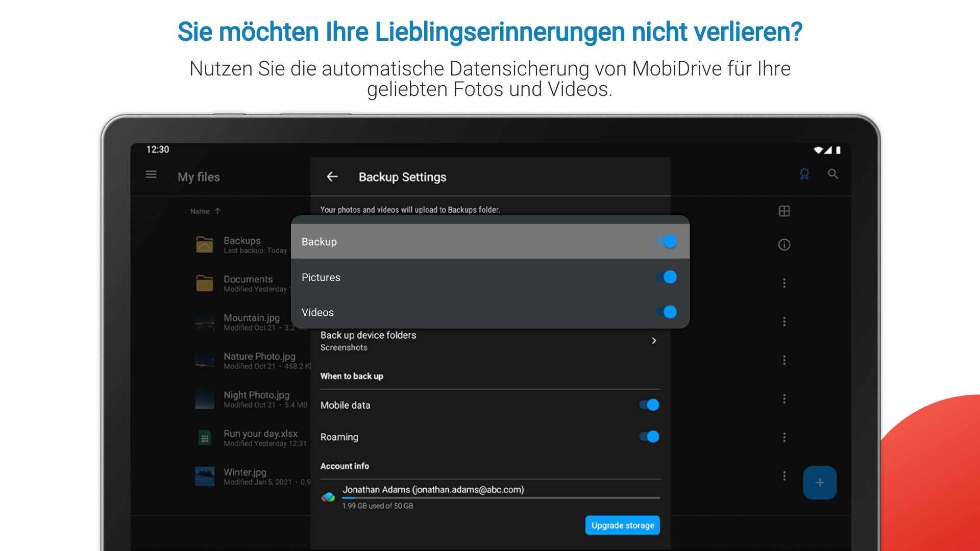The width and height of the screenshot is (980, 551).
Task: Open the info details icon
Action: (x=785, y=245)
